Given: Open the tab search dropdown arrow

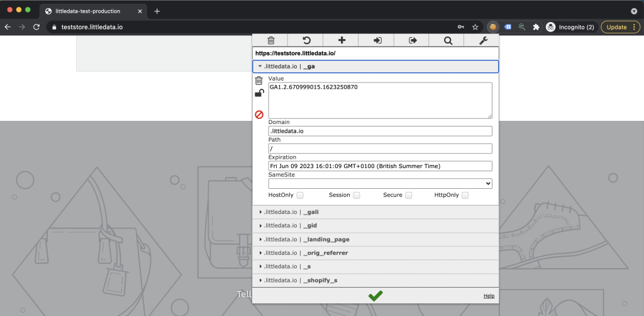Looking at the screenshot, I should pos(634,11).
